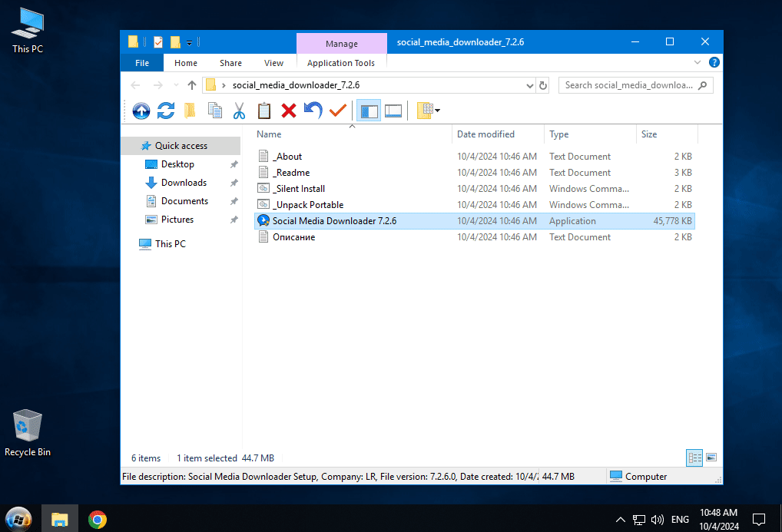
Task: Open Documents in the navigation pane
Action: pyautogui.click(x=184, y=201)
